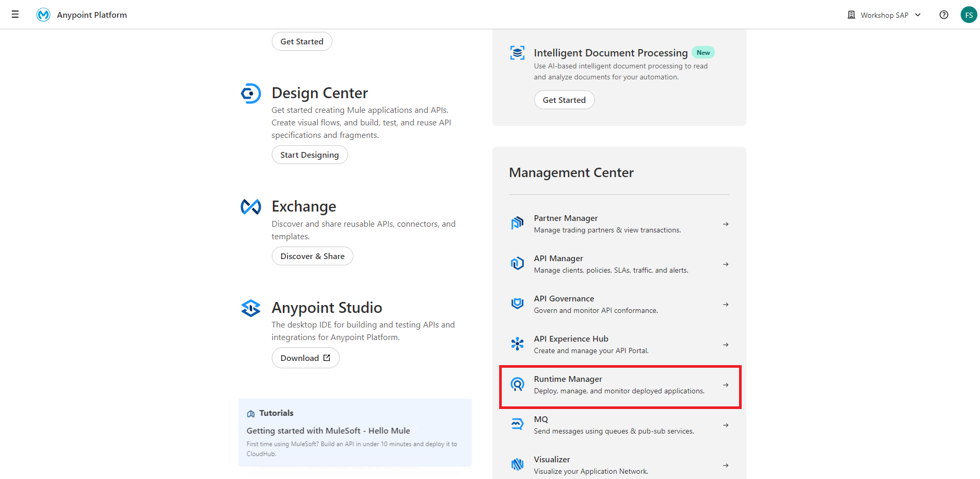Open the help question mark icon

coord(944,15)
